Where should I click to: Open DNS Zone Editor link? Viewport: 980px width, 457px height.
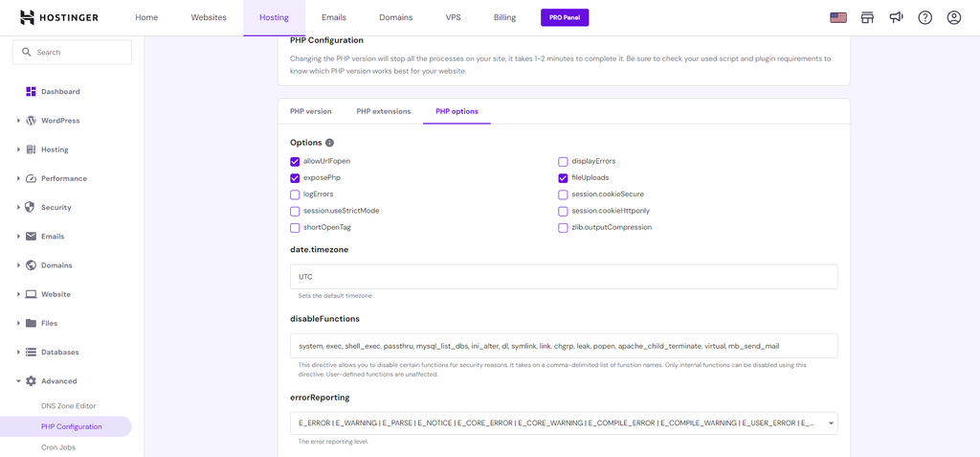tap(68, 406)
